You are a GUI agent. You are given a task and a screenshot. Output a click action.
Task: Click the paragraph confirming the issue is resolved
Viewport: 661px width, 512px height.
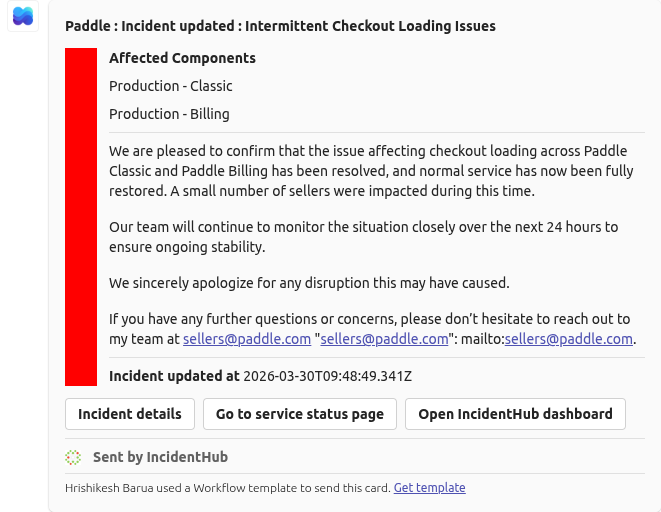tap(370, 171)
